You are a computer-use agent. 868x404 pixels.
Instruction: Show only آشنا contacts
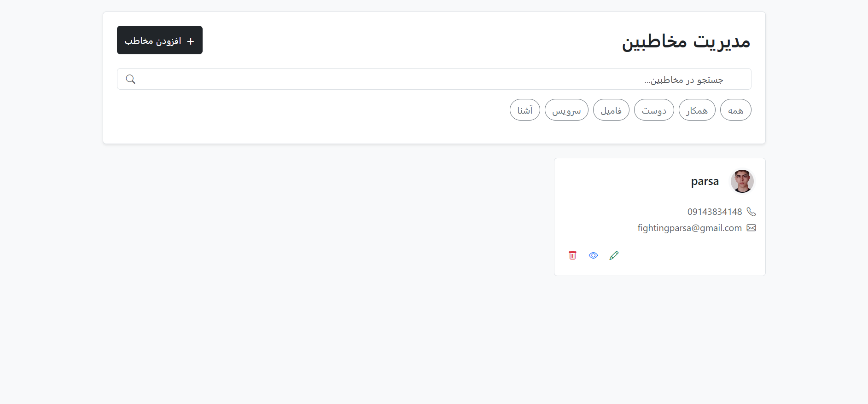[524, 110]
